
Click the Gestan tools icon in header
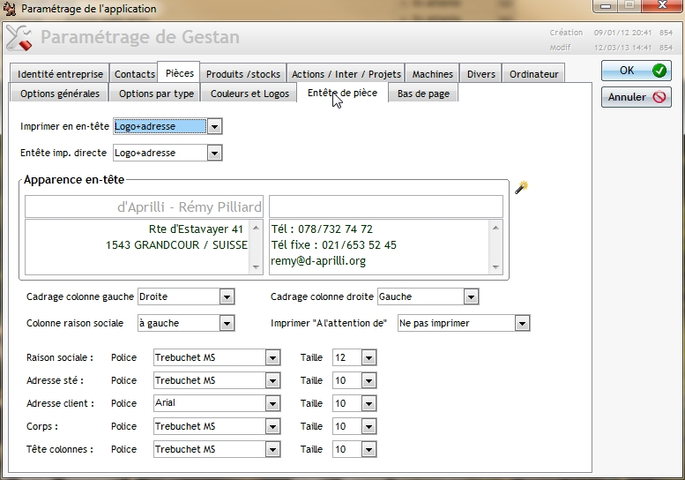click(x=19, y=39)
